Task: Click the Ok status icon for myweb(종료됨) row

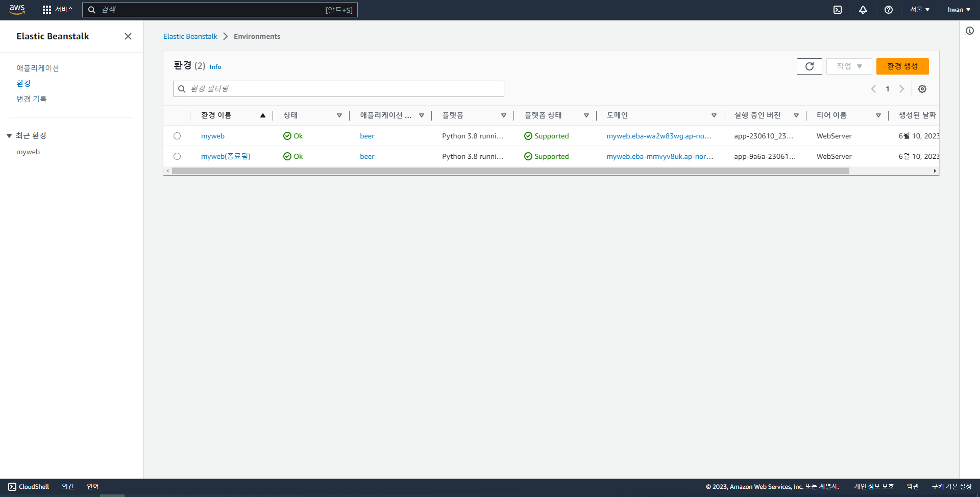Action: [287, 156]
